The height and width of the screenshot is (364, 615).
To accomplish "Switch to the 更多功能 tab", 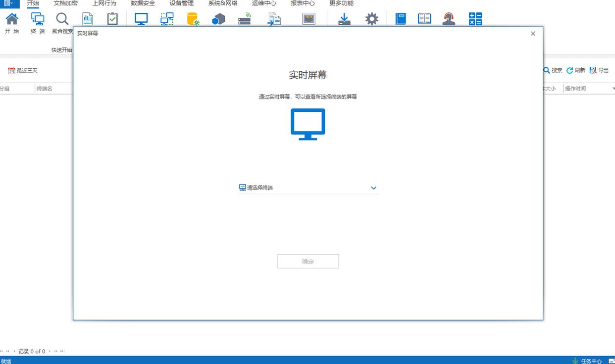I will [x=342, y=3].
